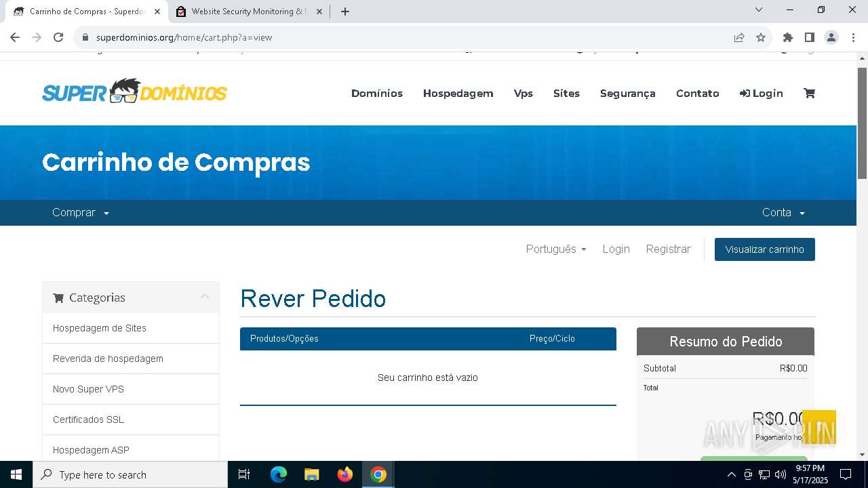Click the Preço/Ciclo column header
868x488 pixels.
[x=552, y=339]
